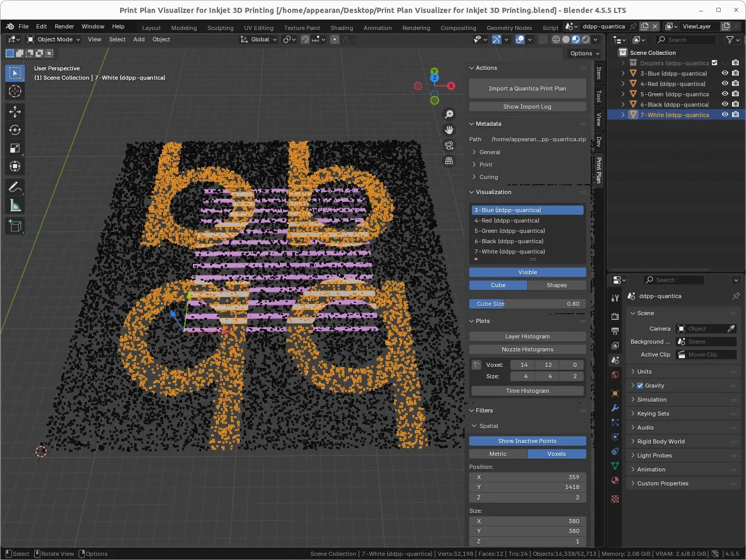Screen dimensions: 746x560
Task: Click Import a Quantica Print Plan
Action: [x=527, y=89]
